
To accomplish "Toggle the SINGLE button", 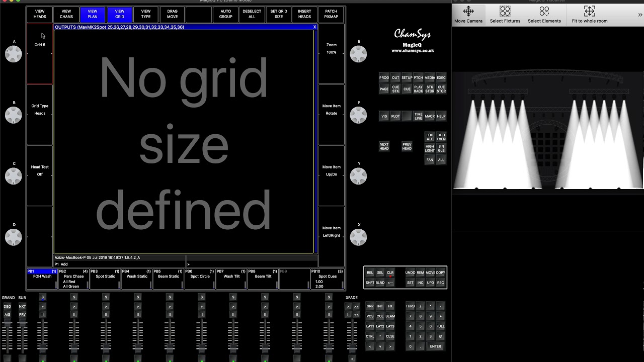I will 441,148.
